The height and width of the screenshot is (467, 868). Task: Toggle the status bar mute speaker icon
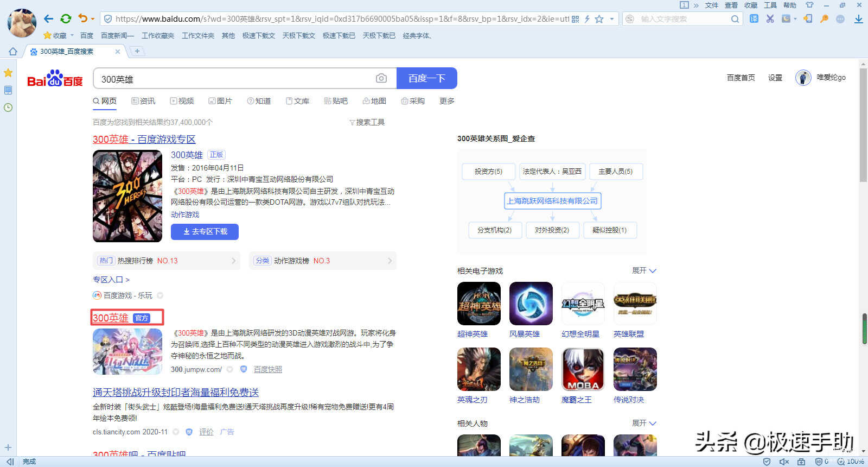click(784, 462)
